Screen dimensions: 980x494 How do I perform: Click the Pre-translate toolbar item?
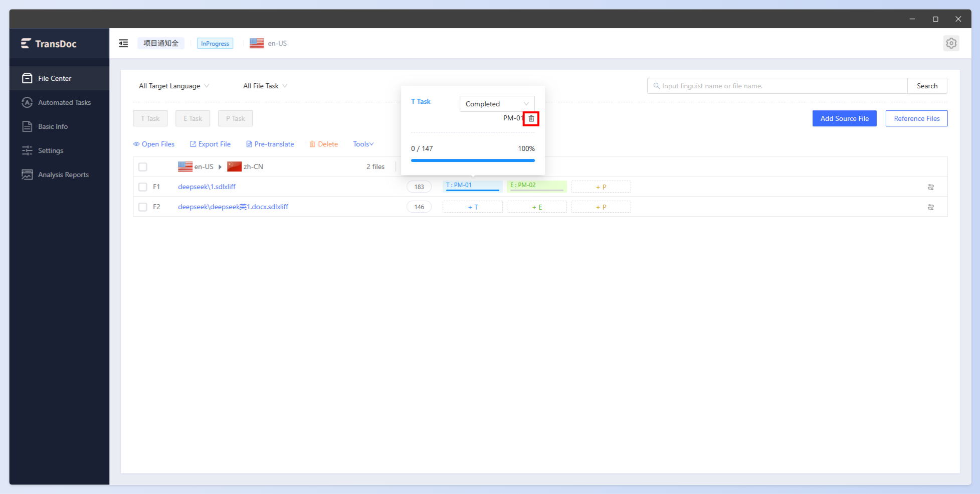[x=270, y=144]
